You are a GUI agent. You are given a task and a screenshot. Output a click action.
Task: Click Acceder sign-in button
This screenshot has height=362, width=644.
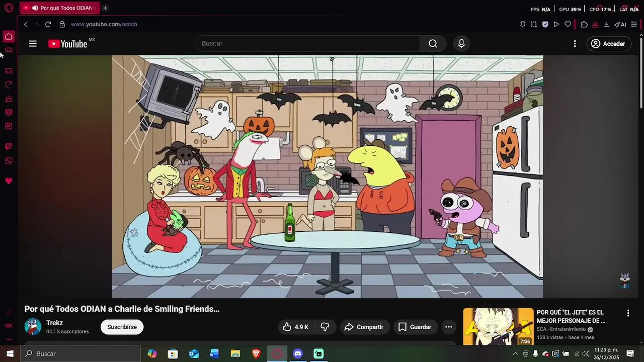[609, 44]
